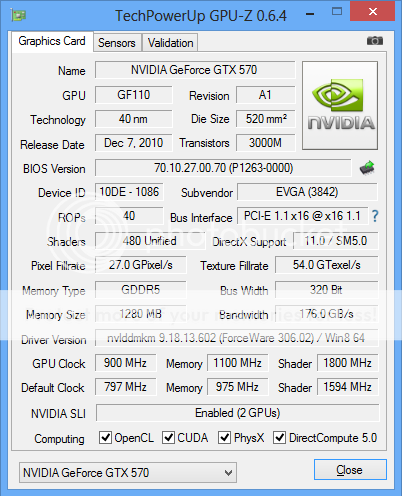The width and height of the screenshot is (402, 496).
Task: Maximize the GPU-Z window
Action: point(337,12)
